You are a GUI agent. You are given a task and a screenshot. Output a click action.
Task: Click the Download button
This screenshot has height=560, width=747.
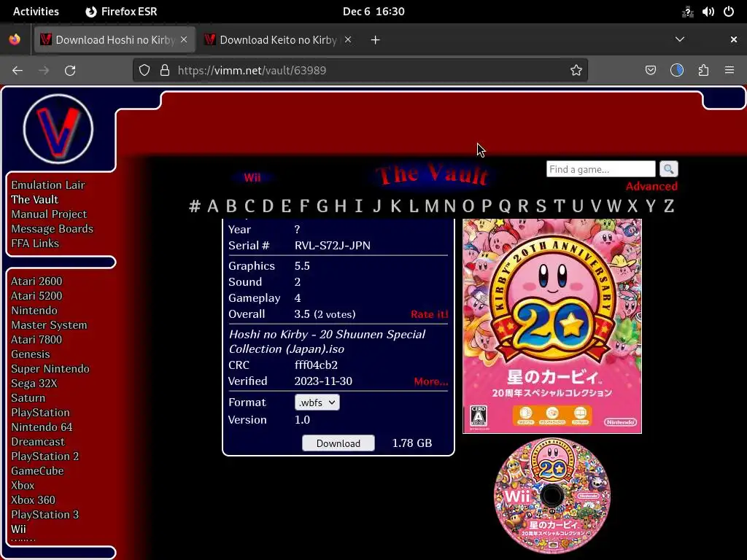[x=338, y=443]
